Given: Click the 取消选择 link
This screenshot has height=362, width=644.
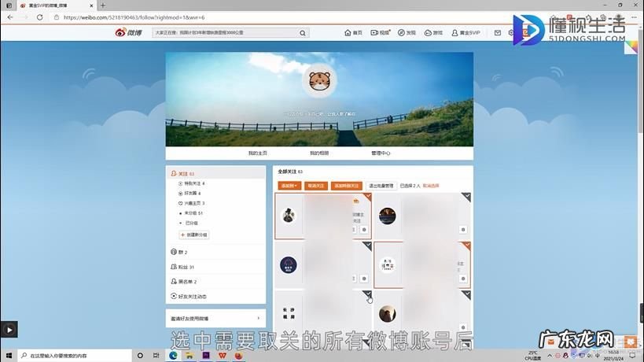Looking at the screenshot, I should point(431,186).
